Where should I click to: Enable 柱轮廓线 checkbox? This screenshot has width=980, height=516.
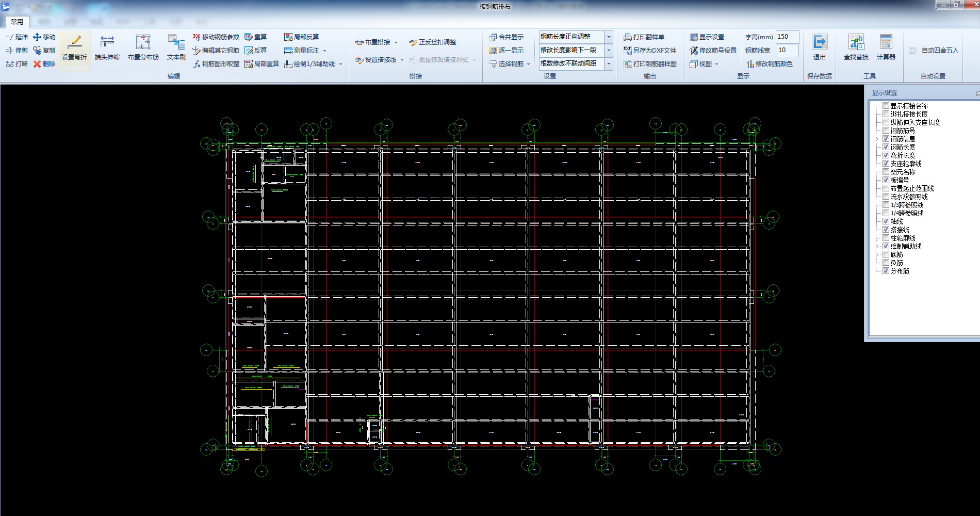tap(886, 238)
